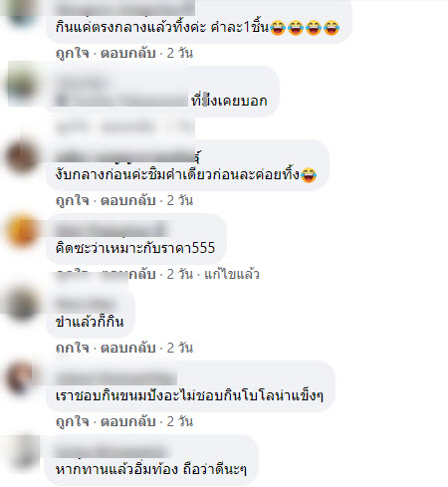The image size is (448, 487).
Task: Open edit history via 'แก้ไขแล้ว' label
Action: tap(232, 274)
